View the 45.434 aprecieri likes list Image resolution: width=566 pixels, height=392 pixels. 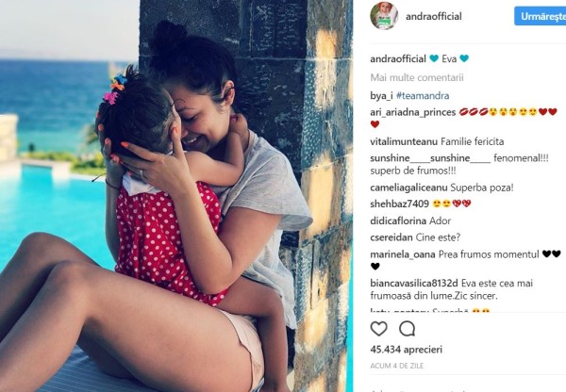pos(406,350)
